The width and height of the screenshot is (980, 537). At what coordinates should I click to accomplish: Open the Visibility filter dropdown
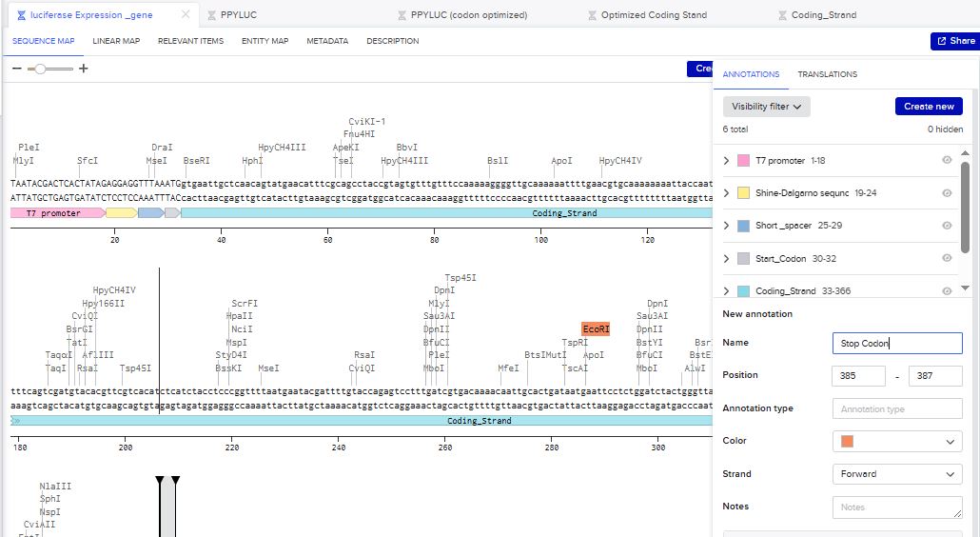766,107
